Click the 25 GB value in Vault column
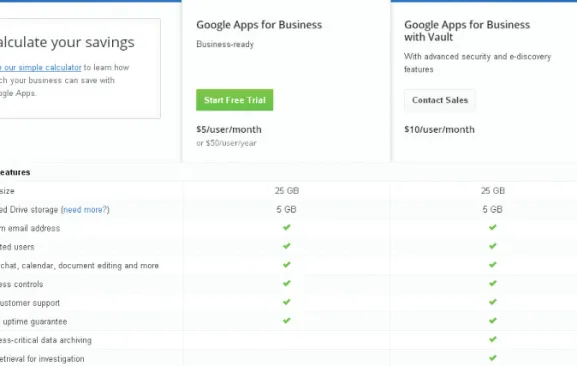Screen dimensions: 577x366 (493, 191)
